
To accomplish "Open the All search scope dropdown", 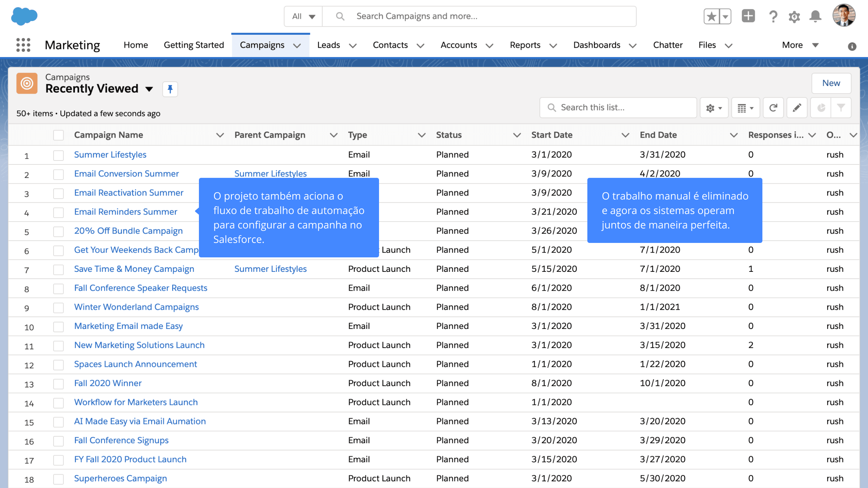I will pyautogui.click(x=303, y=16).
